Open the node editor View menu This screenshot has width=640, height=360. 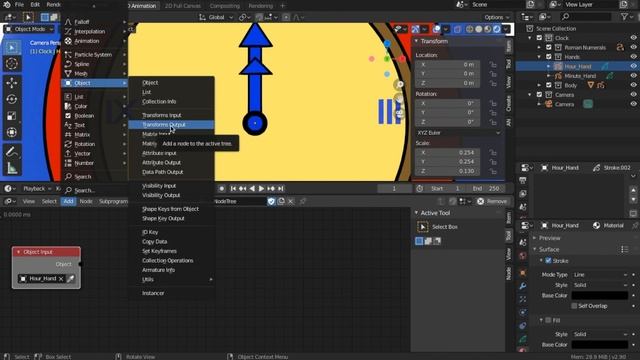click(x=29, y=201)
